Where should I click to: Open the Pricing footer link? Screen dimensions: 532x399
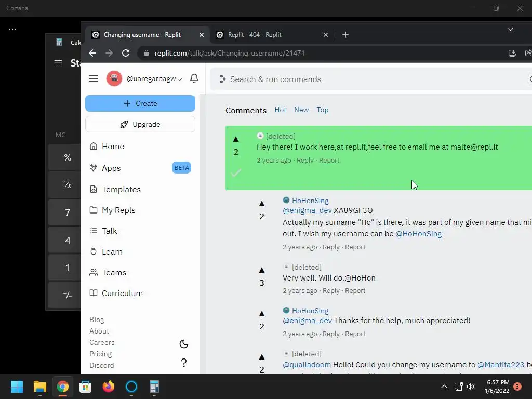pyautogui.click(x=100, y=354)
